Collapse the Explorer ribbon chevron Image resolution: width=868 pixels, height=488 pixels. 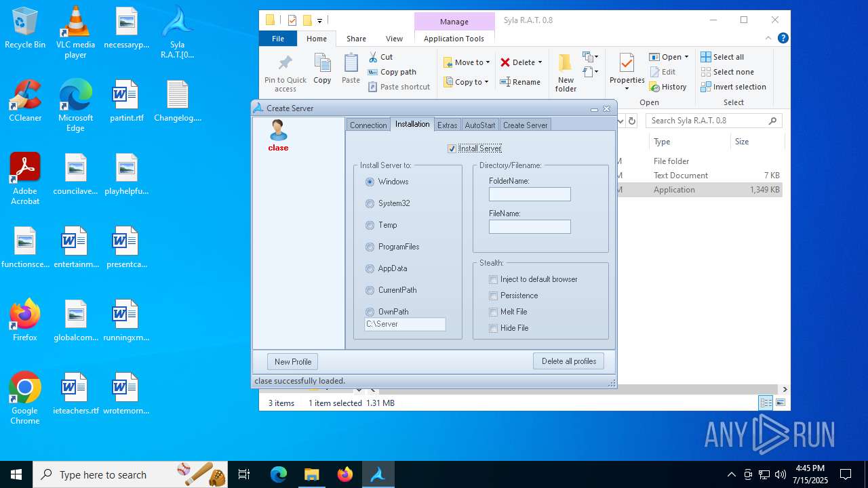[x=768, y=39]
